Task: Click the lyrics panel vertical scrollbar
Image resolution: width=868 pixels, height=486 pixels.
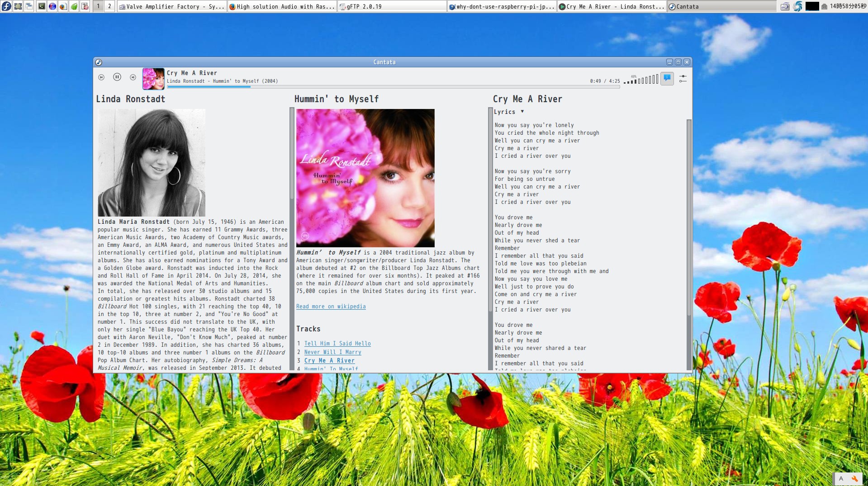Action: 688,217
